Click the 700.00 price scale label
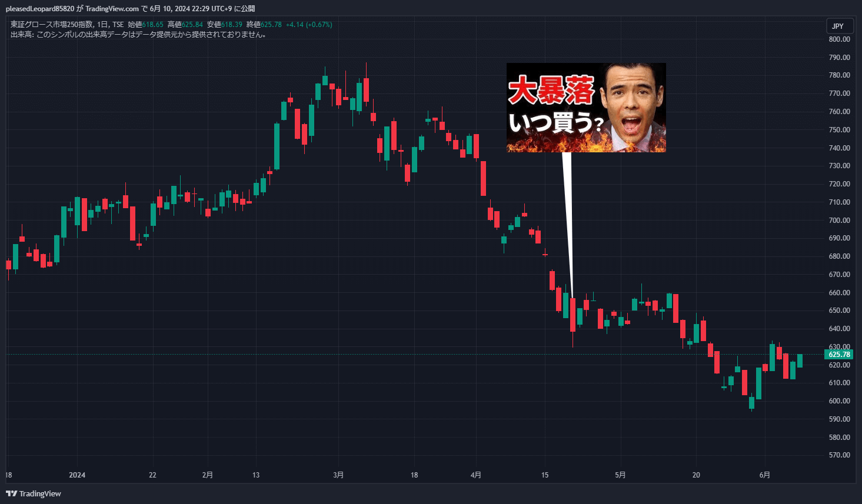This screenshot has height=504, width=862. (839, 221)
